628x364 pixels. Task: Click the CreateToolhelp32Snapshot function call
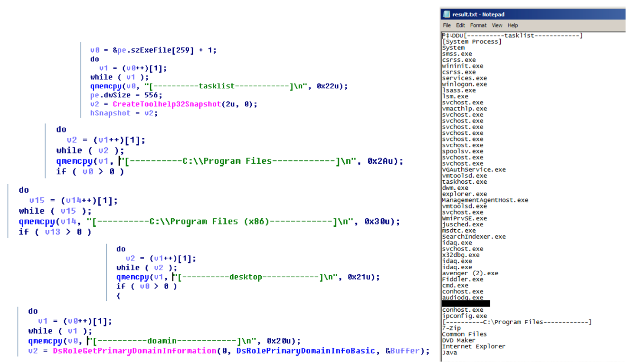coord(166,104)
